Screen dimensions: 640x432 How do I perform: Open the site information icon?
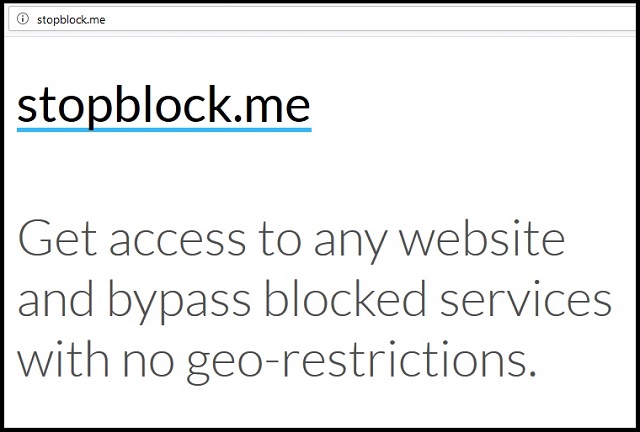tap(23, 19)
